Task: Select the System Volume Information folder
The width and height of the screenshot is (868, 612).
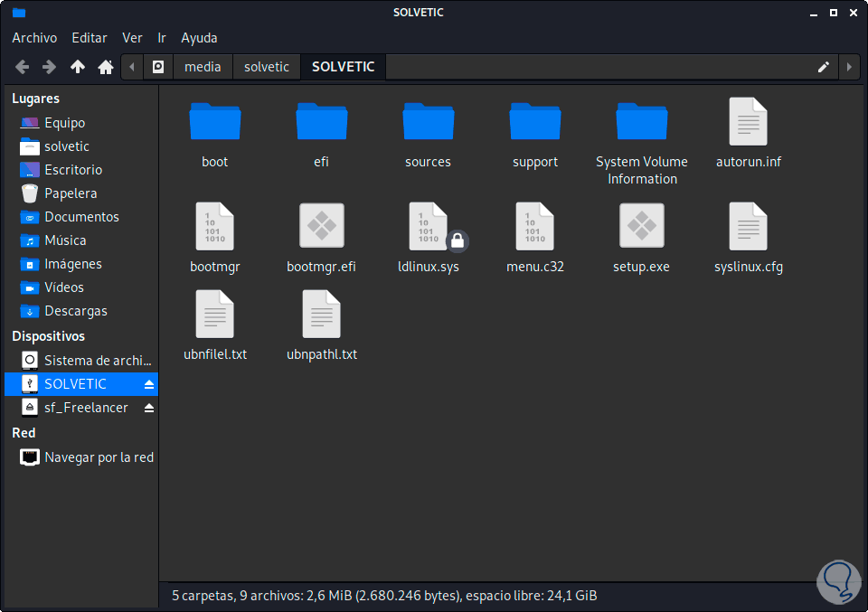Action: coord(642,122)
